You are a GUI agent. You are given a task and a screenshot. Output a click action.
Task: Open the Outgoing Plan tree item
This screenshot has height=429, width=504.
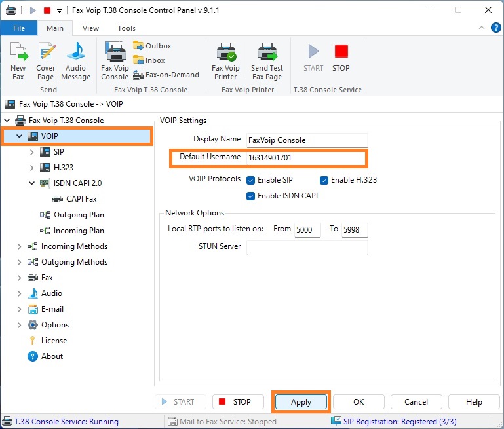click(79, 215)
